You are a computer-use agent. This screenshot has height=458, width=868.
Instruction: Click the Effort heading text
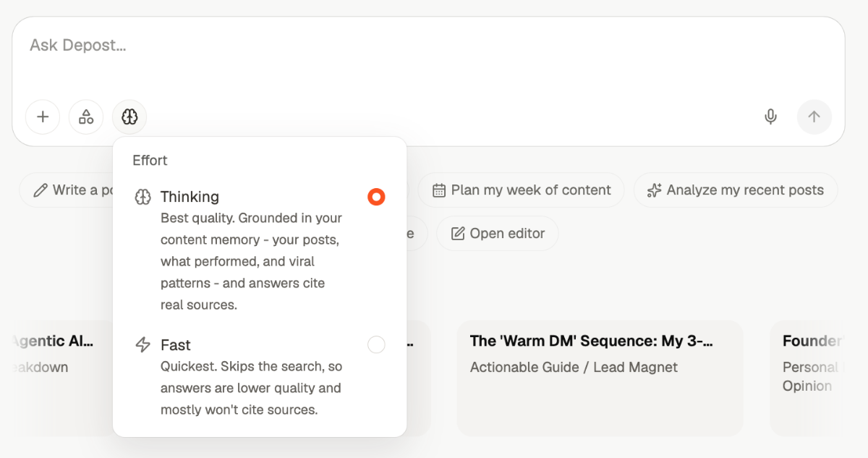click(x=150, y=161)
